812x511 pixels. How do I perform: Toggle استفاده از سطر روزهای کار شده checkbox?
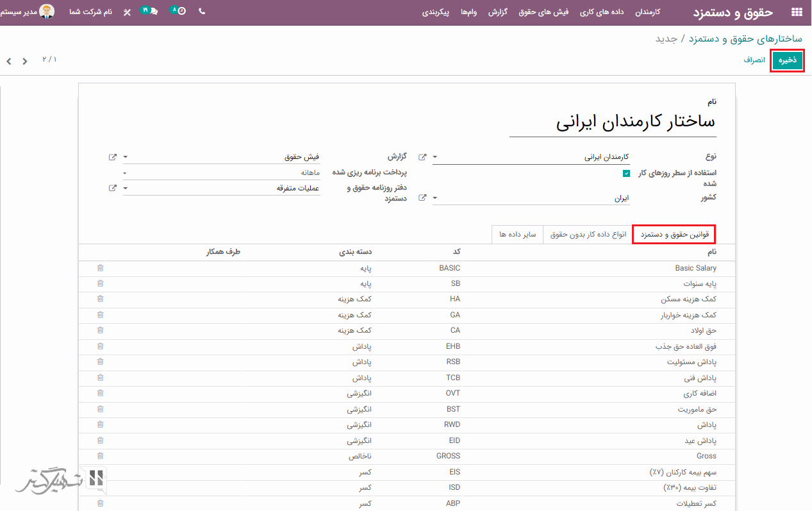pos(626,173)
